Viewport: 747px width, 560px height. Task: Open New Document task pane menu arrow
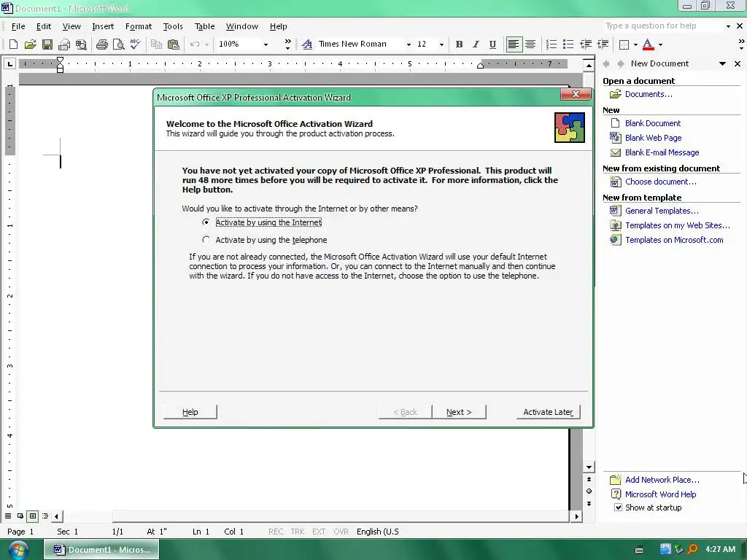coord(723,63)
